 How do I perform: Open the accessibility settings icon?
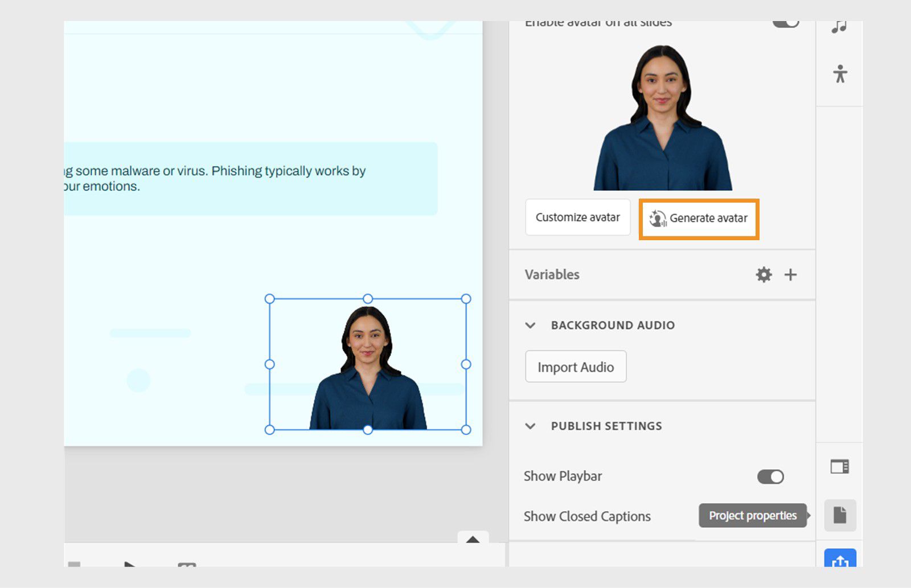click(x=840, y=73)
